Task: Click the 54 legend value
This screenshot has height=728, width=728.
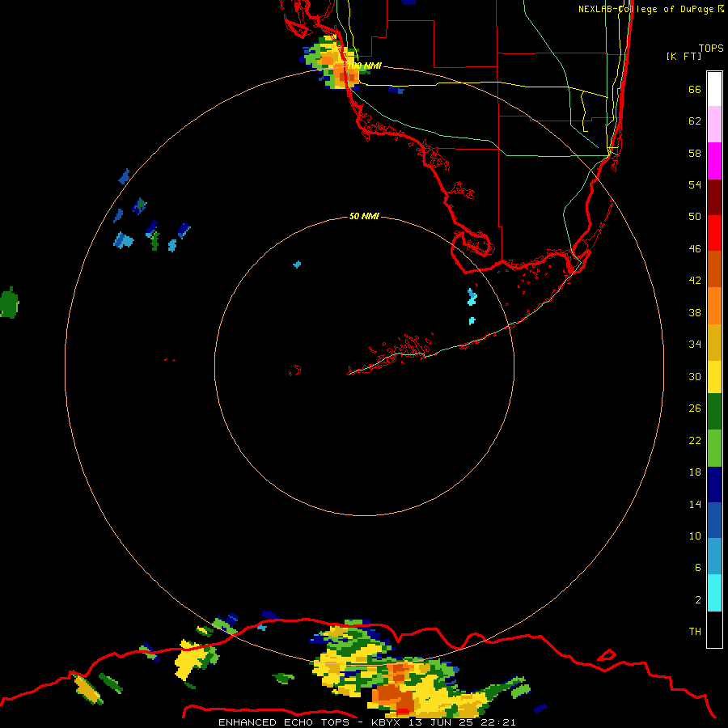Action: 695,184
